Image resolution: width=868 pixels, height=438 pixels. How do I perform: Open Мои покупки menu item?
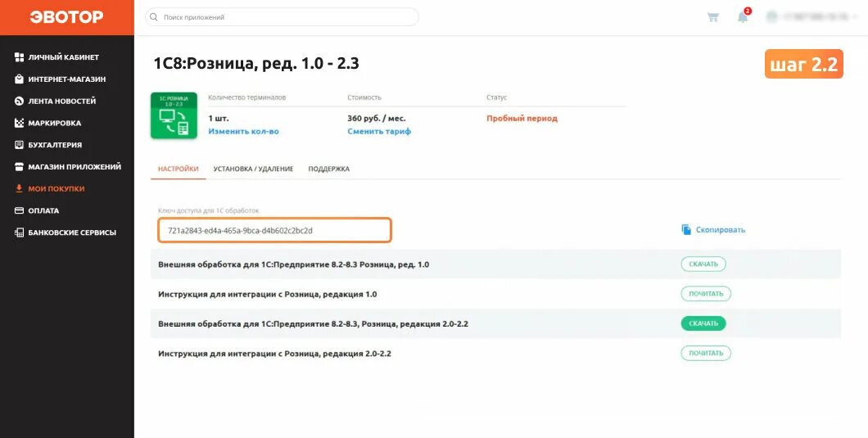(57, 189)
